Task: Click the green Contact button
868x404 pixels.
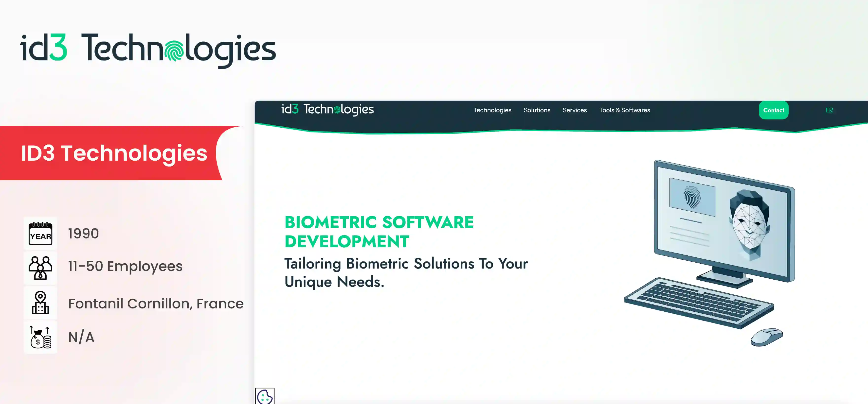Action: [773, 110]
